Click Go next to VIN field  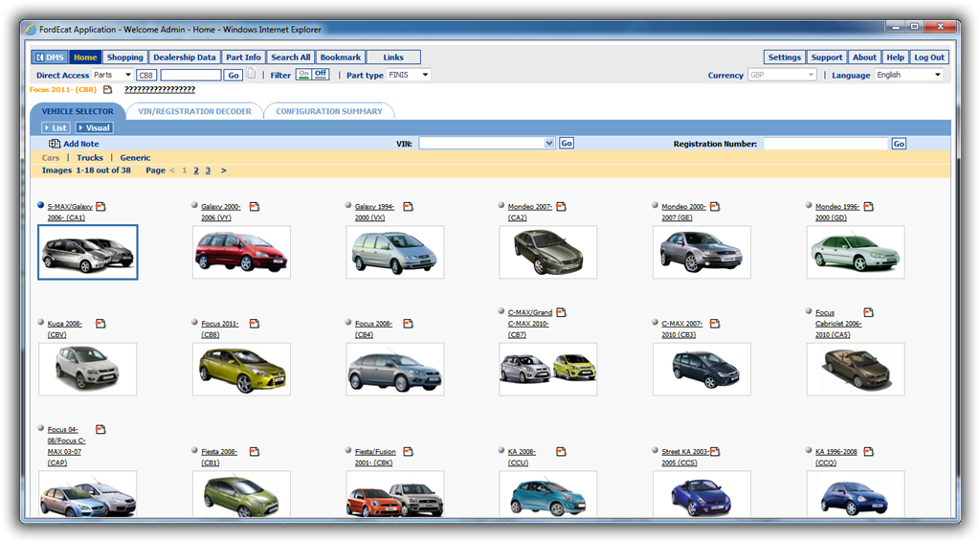click(x=567, y=144)
